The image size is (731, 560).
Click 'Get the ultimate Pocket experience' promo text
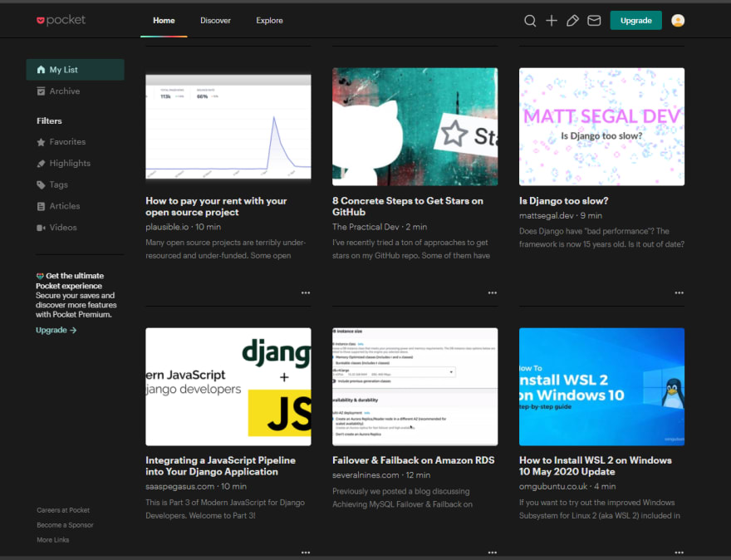(x=70, y=281)
